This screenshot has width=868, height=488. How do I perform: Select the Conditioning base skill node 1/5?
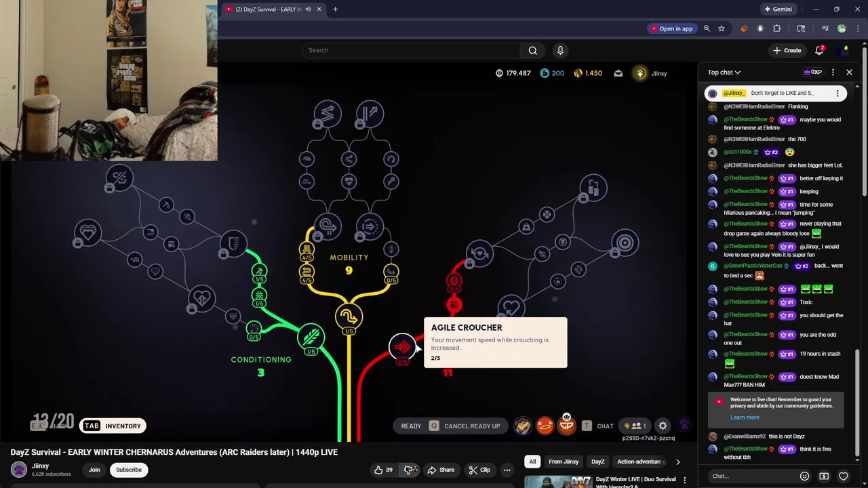tap(311, 337)
